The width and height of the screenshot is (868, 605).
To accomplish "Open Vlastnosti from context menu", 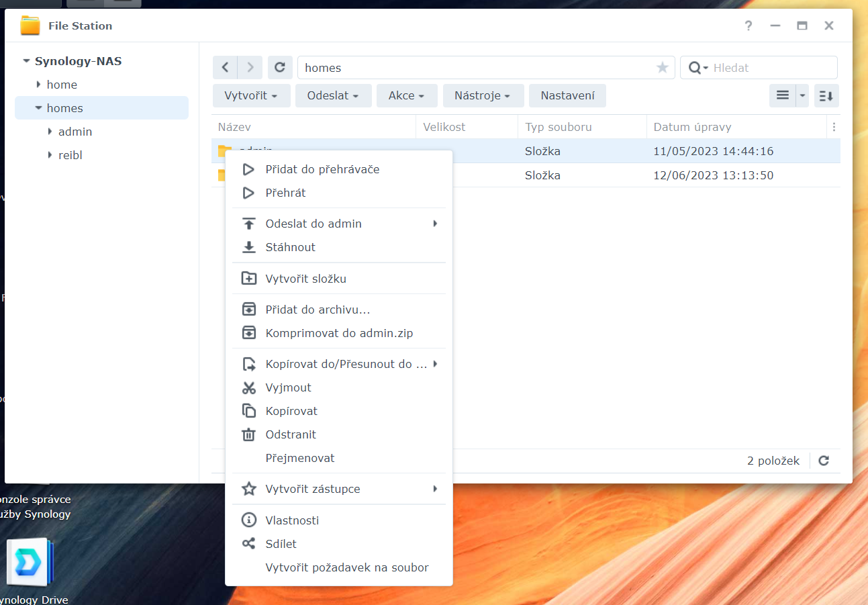I will click(x=339, y=520).
